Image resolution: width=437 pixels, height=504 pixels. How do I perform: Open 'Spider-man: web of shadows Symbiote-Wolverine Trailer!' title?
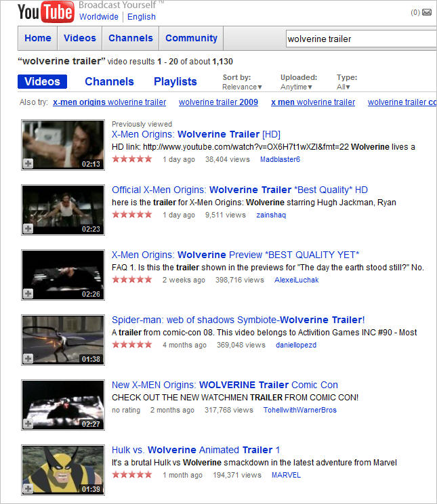coord(238,320)
